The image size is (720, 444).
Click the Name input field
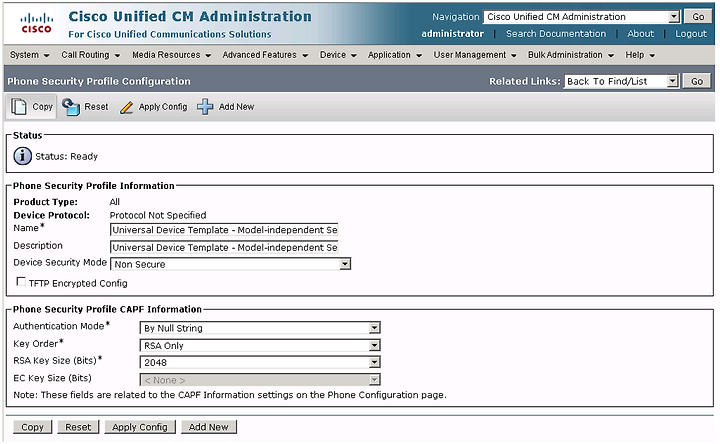[224, 230]
